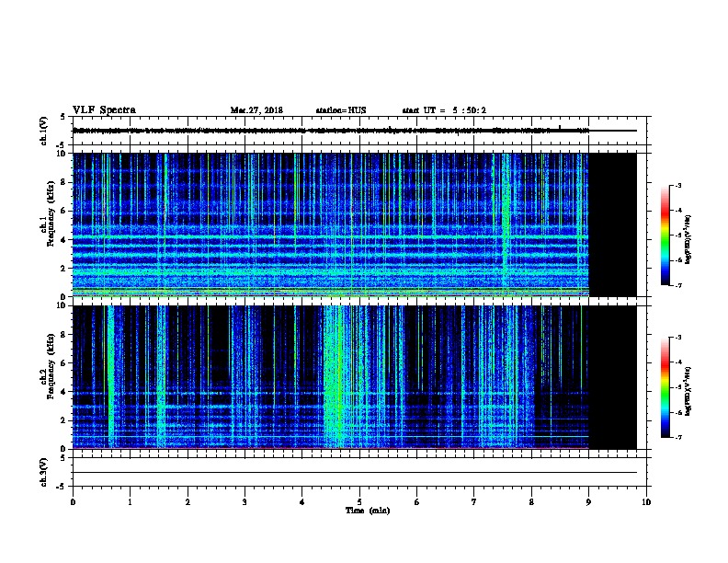Click time axis tick label "3"

245,502
